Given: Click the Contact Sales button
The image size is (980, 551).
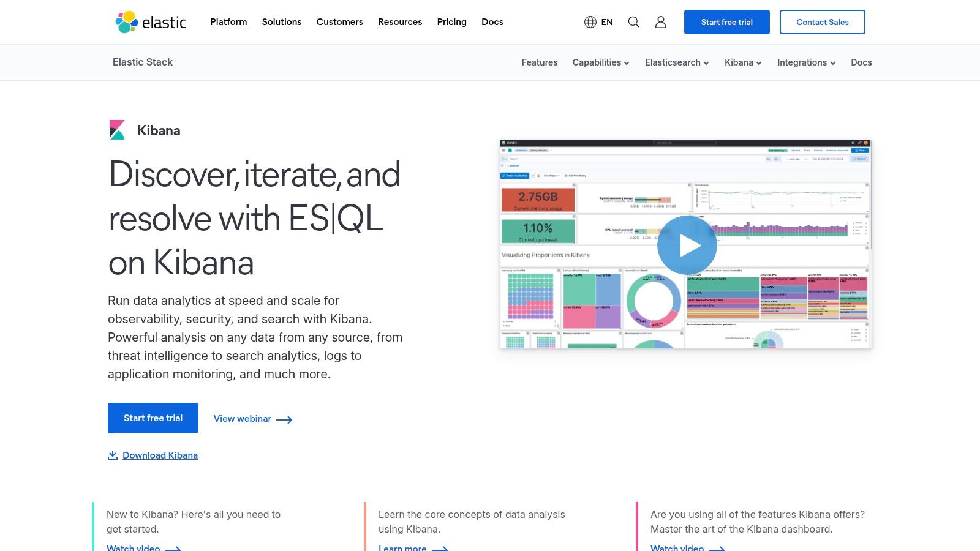Looking at the screenshot, I should pos(823,22).
